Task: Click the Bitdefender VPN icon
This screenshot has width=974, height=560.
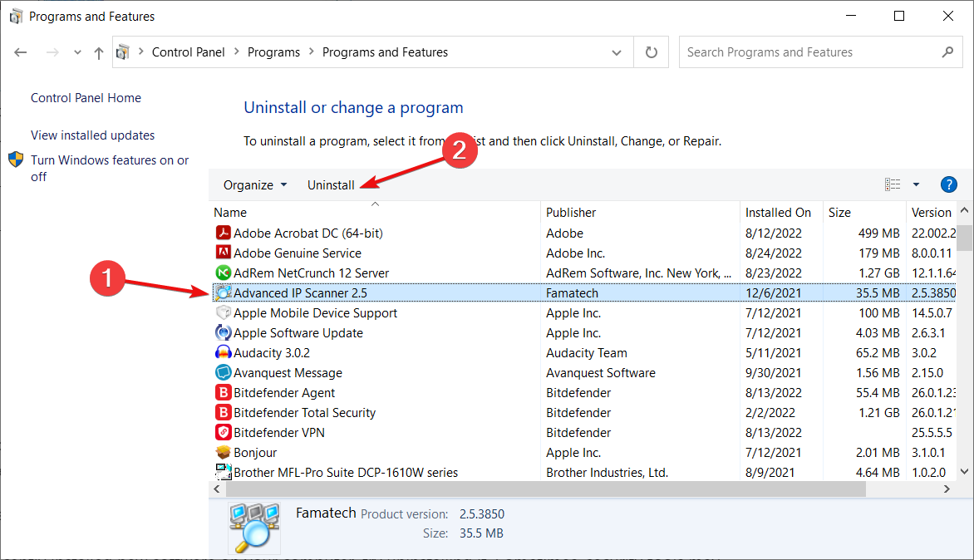Action: point(223,432)
